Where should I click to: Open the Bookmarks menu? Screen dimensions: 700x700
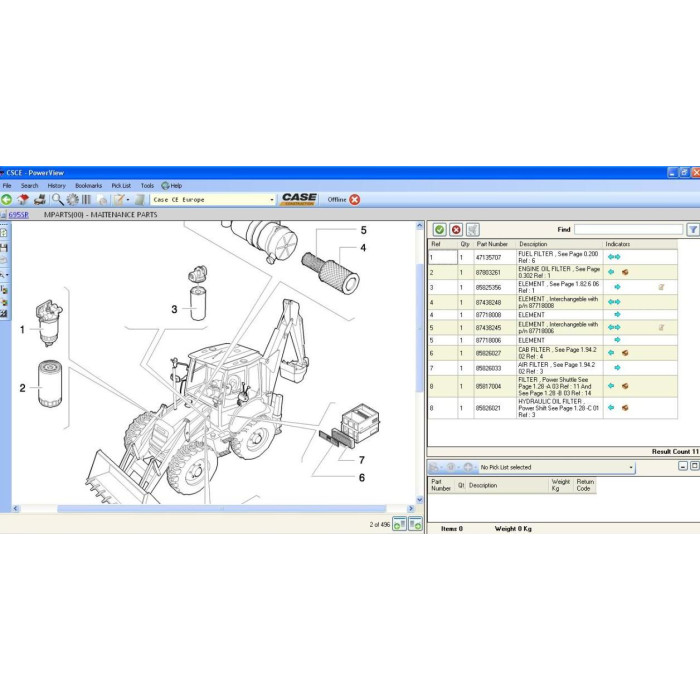pos(88,186)
